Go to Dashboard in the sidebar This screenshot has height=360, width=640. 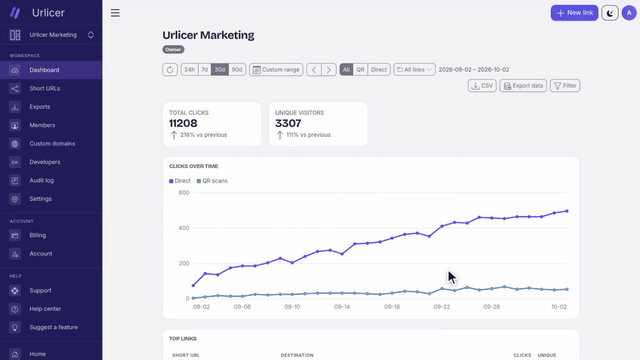point(51,70)
